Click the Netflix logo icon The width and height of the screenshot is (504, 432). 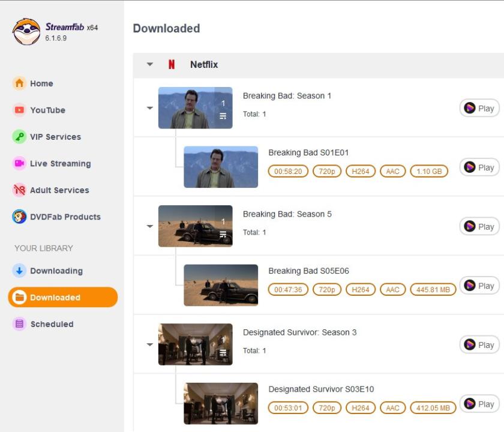coord(172,65)
